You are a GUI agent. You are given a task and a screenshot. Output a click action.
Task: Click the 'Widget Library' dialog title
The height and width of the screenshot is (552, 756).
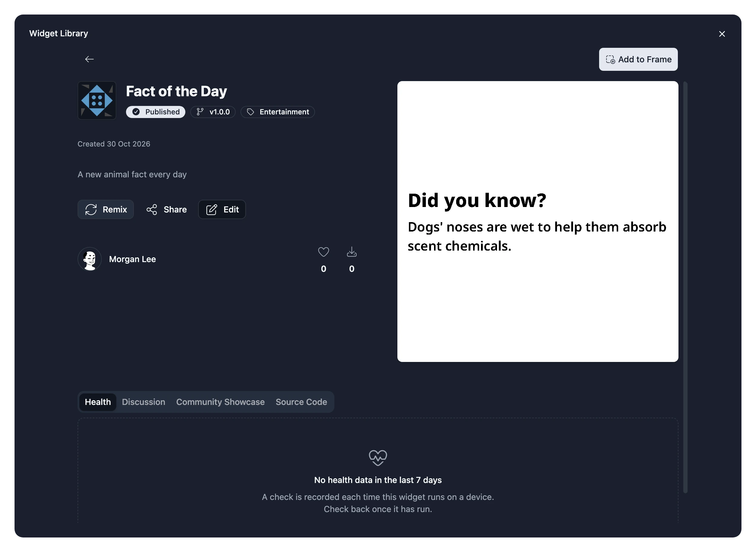(58, 33)
